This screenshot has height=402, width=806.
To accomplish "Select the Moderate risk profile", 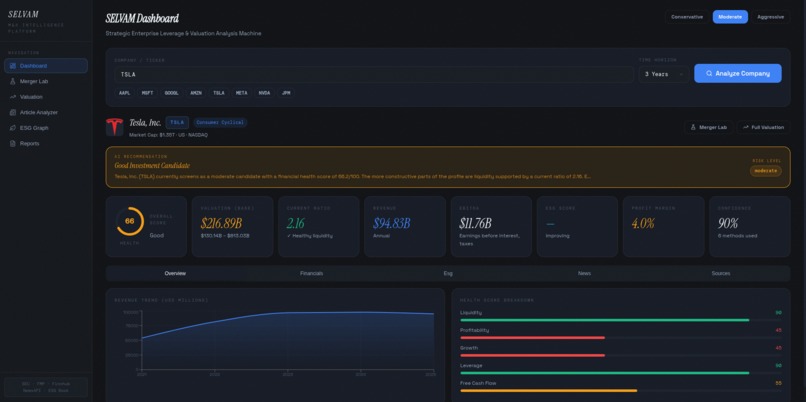I will pyautogui.click(x=730, y=17).
